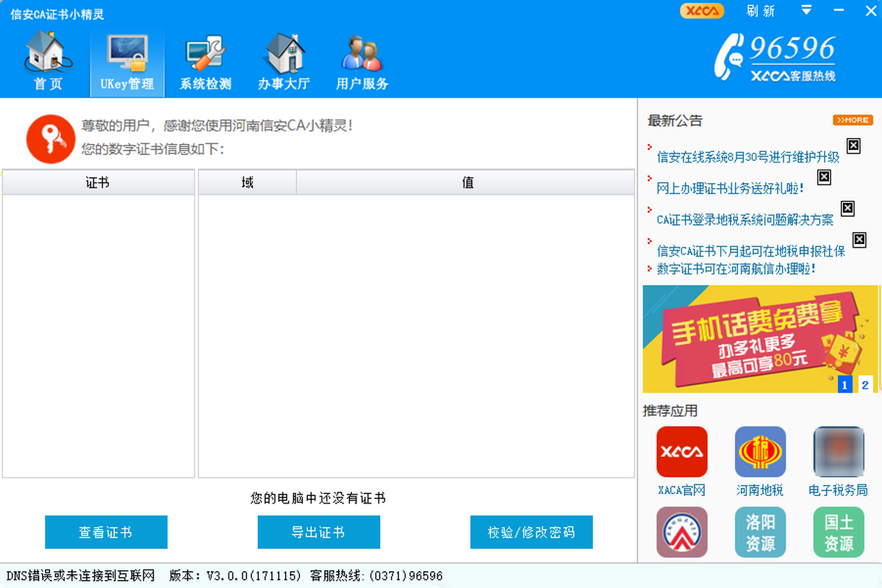Click the 96596 hotline phone icon
Screen dimensions: 882x588
pyautogui.click(x=730, y=57)
